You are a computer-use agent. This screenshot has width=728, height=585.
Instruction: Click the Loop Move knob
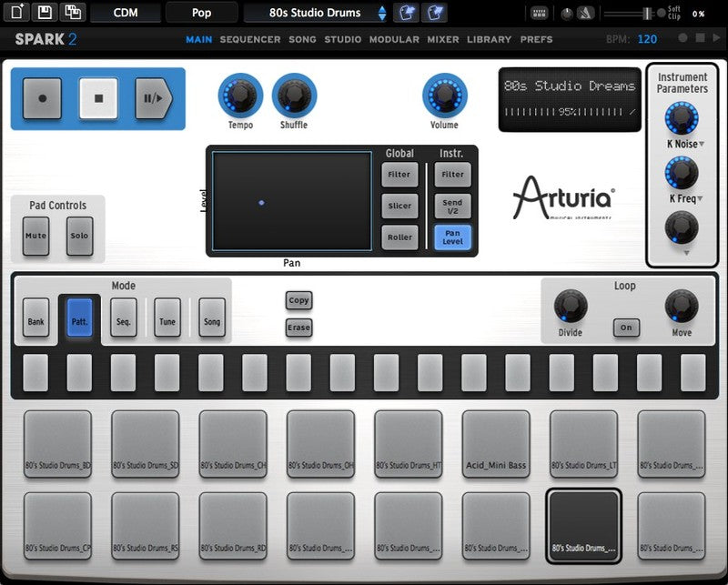click(x=682, y=306)
